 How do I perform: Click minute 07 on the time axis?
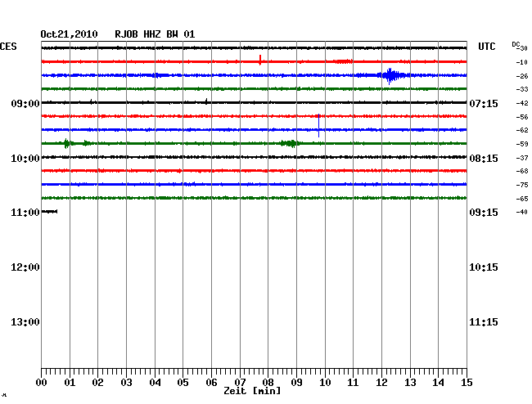tap(240, 382)
